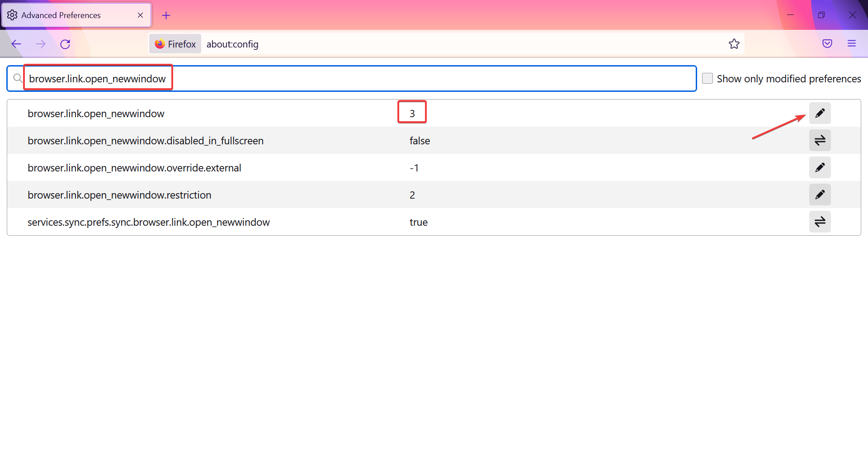Click the forward navigation arrow
This screenshot has width=868, height=456.
pos(41,44)
